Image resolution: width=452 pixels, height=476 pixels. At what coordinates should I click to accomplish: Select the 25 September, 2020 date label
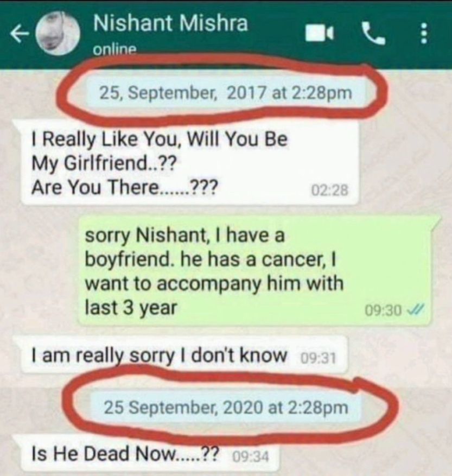[x=226, y=408]
